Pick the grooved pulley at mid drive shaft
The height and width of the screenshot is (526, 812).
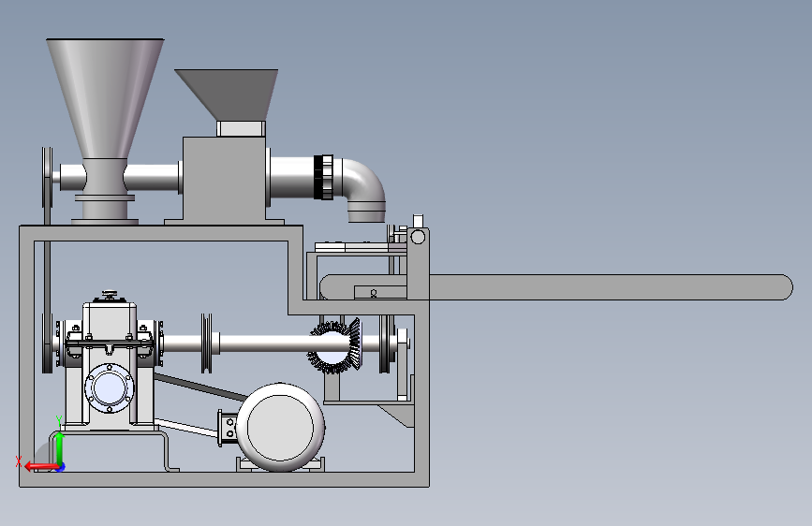[207, 343]
